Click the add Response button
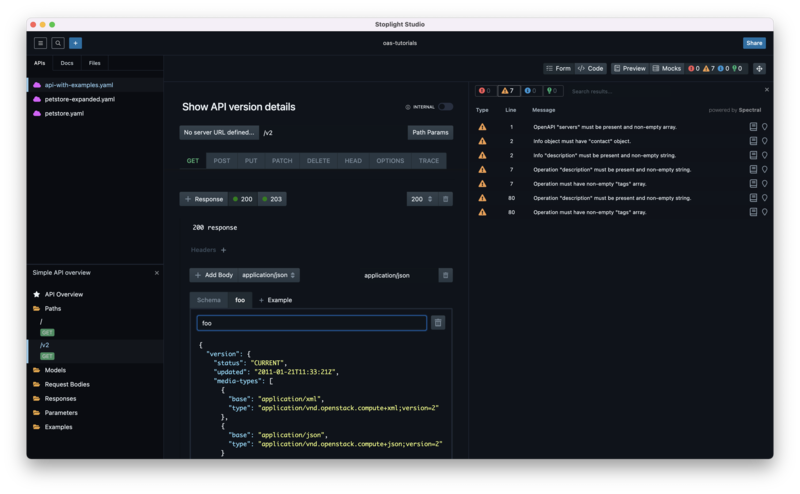 (204, 199)
